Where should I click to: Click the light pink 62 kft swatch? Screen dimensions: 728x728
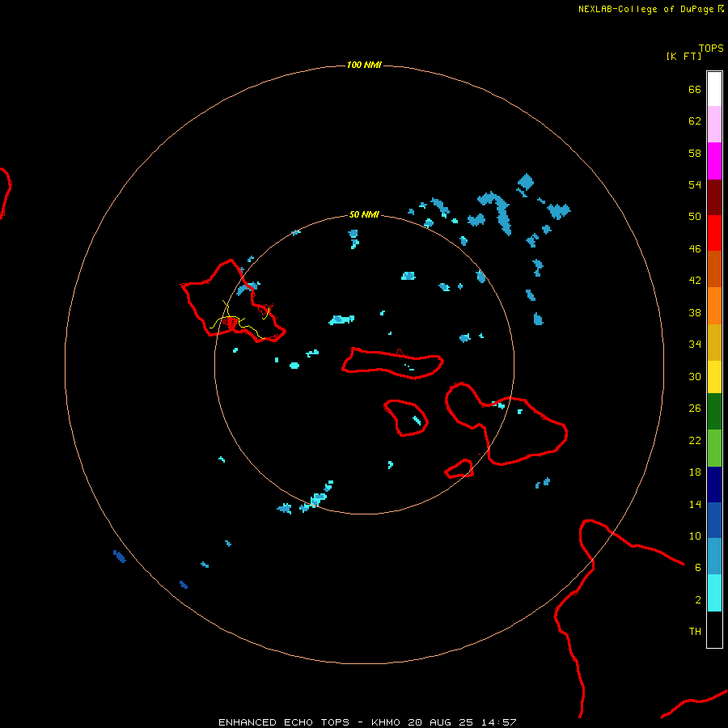point(714,125)
